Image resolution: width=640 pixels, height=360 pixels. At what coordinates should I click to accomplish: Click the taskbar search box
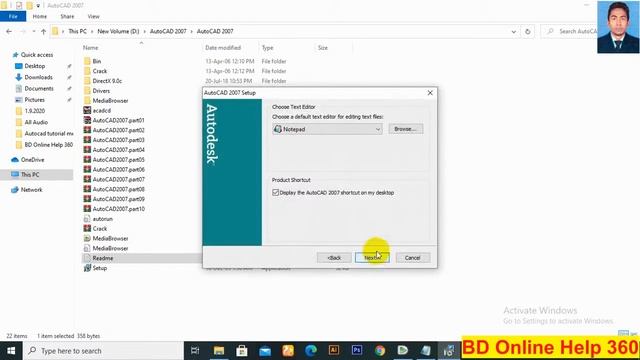103,351
